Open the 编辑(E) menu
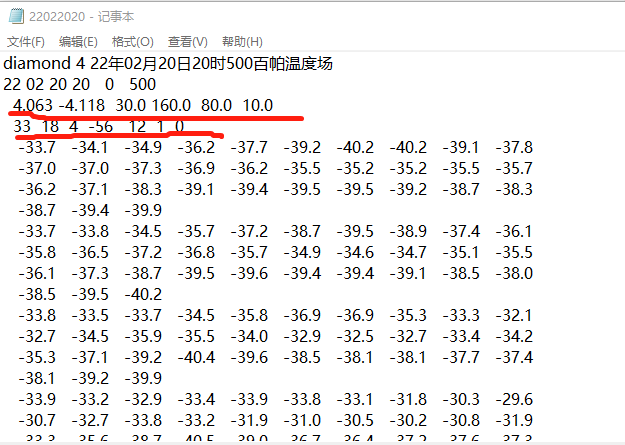Viewport: 625px width, 445px height. 78,41
